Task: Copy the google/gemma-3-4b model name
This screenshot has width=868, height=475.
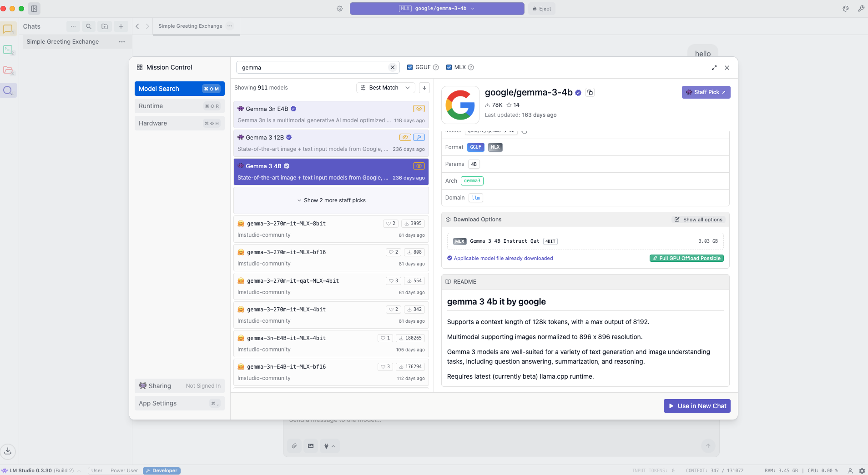Action: (590, 92)
